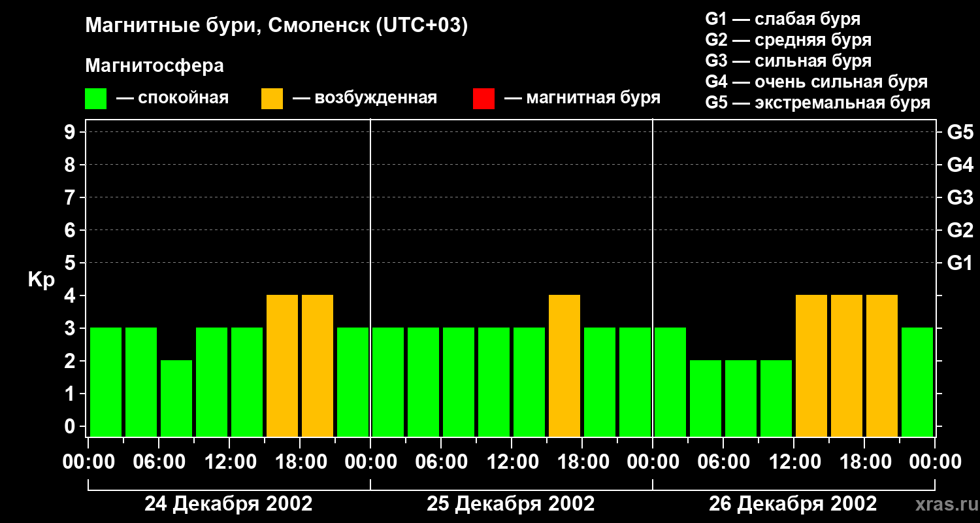This screenshot has width=980, height=523.
Task: Click the '06:00' tick label for 25 Декабря
Action: [x=441, y=462]
